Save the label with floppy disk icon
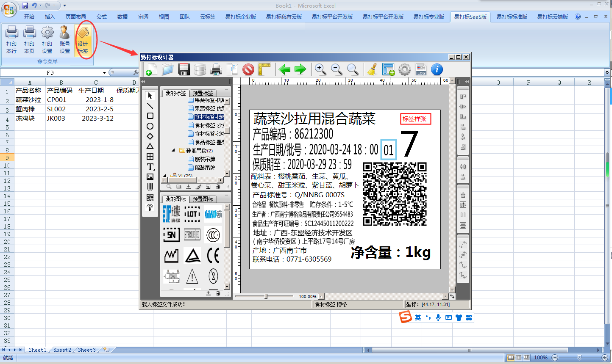Screen dimensions: 612x364 click(184, 69)
